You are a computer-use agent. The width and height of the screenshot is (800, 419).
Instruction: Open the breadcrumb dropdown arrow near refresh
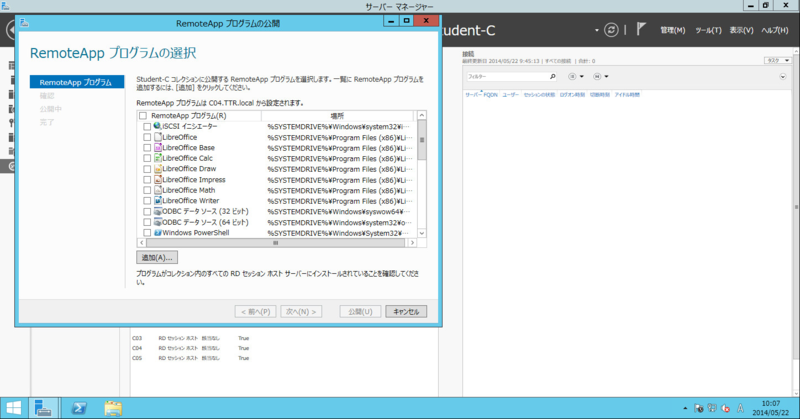pyautogui.click(x=596, y=31)
